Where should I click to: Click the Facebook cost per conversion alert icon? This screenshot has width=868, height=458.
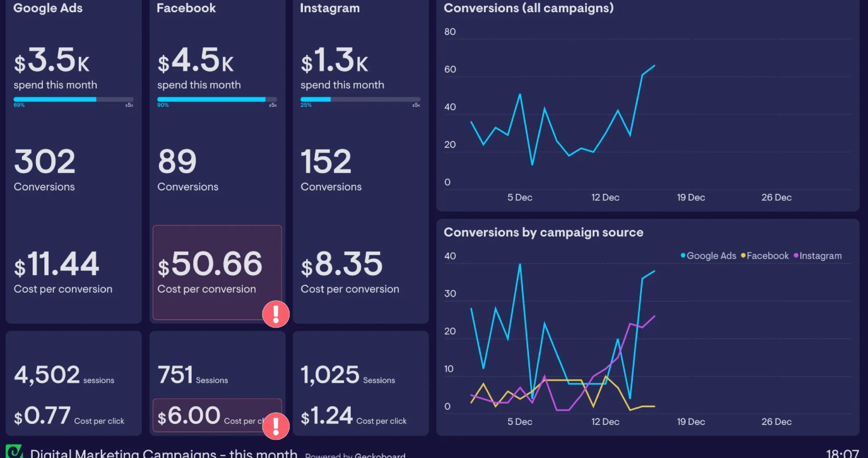[x=276, y=314]
